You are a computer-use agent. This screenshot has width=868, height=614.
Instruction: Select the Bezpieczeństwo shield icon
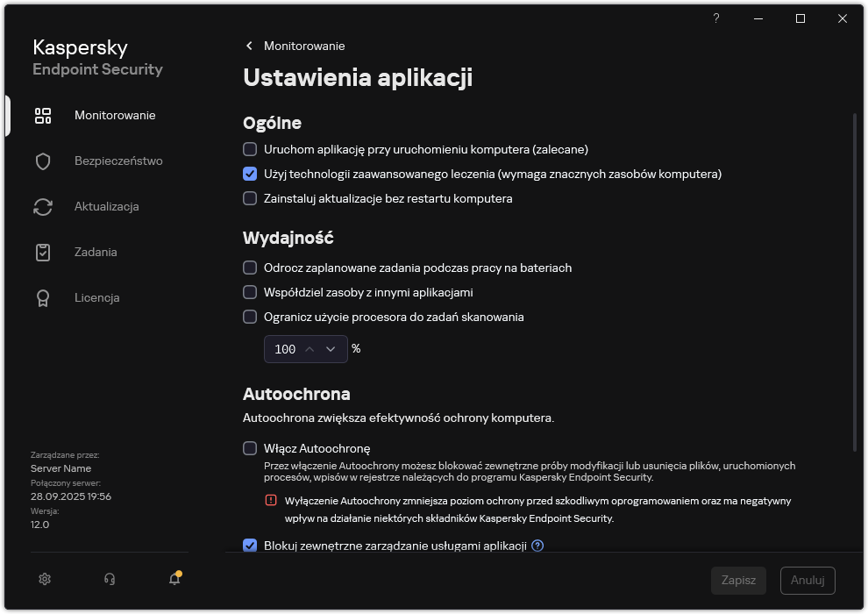[42, 161]
